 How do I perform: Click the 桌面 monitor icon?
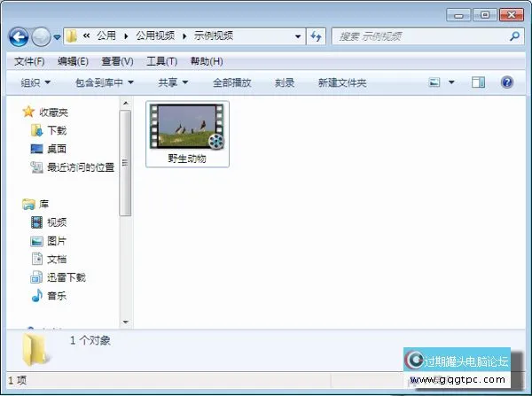[36, 149]
